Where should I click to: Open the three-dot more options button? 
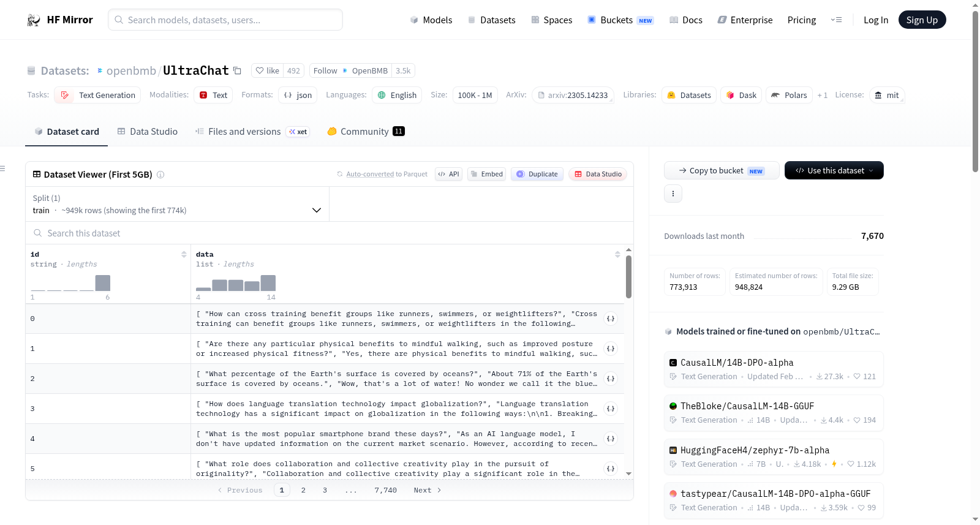pyautogui.click(x=673, y=194)
